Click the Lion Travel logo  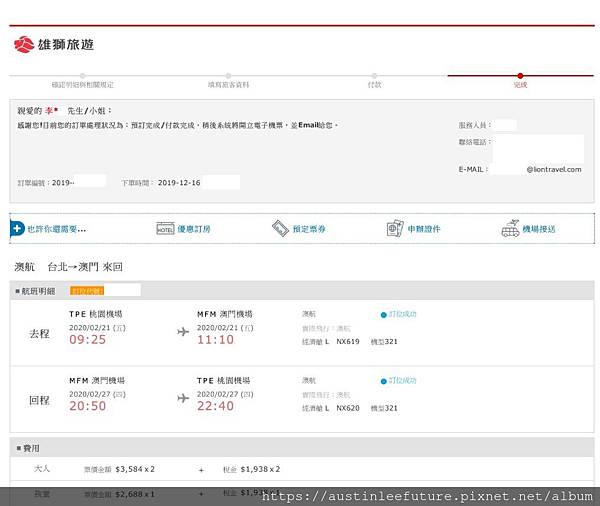pyautogui.click(x=54, y=45)
